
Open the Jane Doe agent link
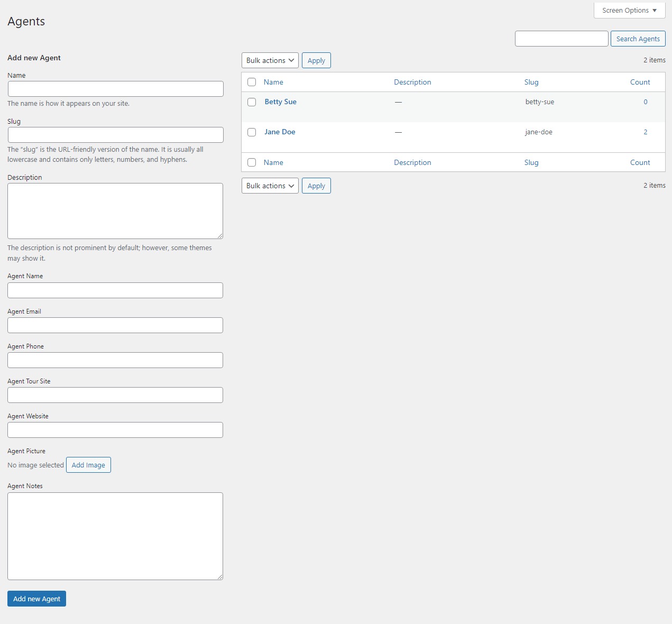280,132
